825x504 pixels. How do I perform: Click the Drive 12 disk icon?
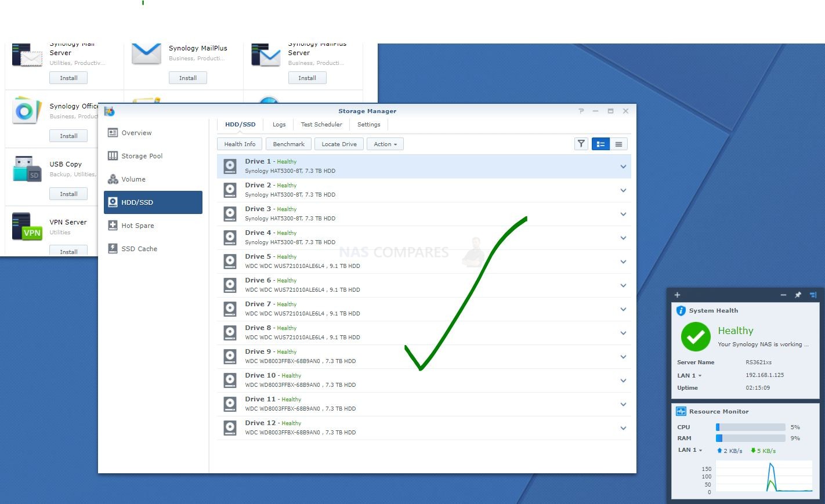[230, 428]
